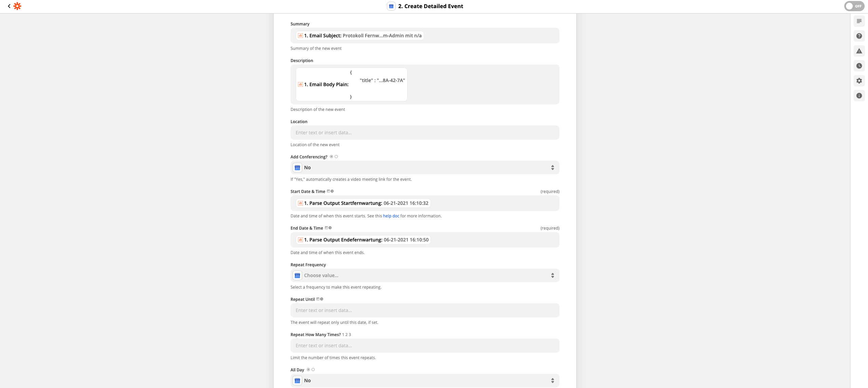868x388 pixels.
Task: Open the info circle icon
Action: click(x=859, y=96)
